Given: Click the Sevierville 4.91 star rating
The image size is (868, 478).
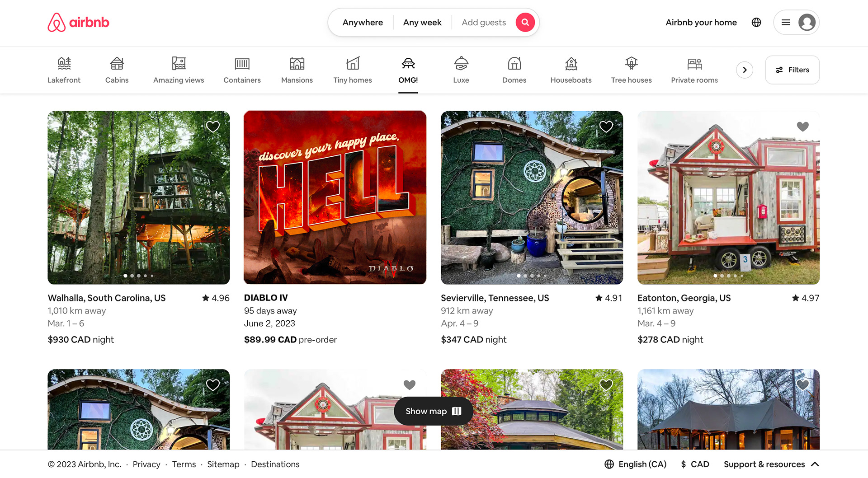Looking at the screenshot, I should pos(609,298).
